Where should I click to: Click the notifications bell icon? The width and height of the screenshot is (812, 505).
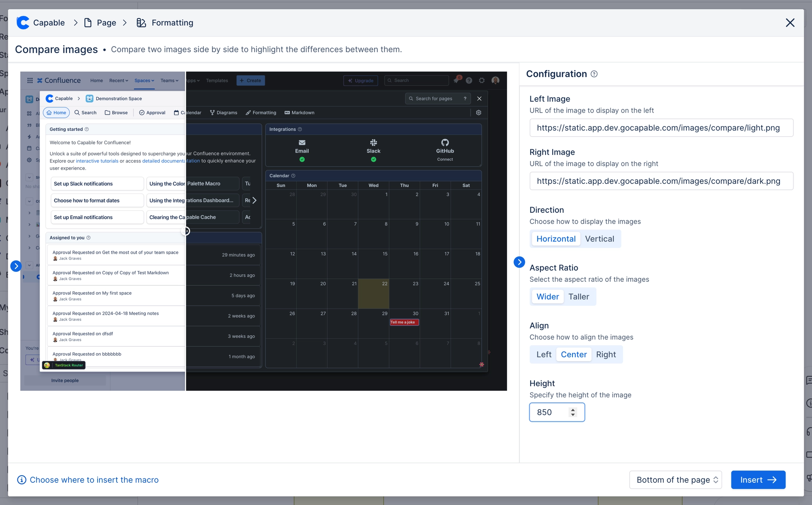(456, 80)
